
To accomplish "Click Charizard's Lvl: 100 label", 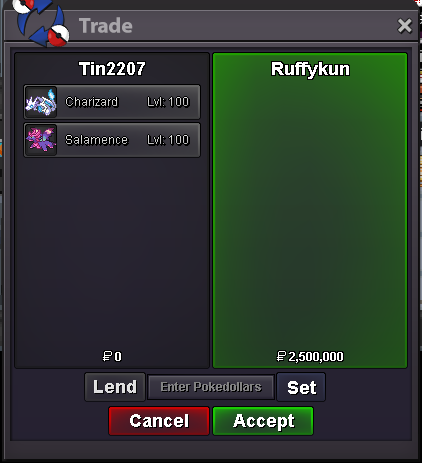I will 168,102.
